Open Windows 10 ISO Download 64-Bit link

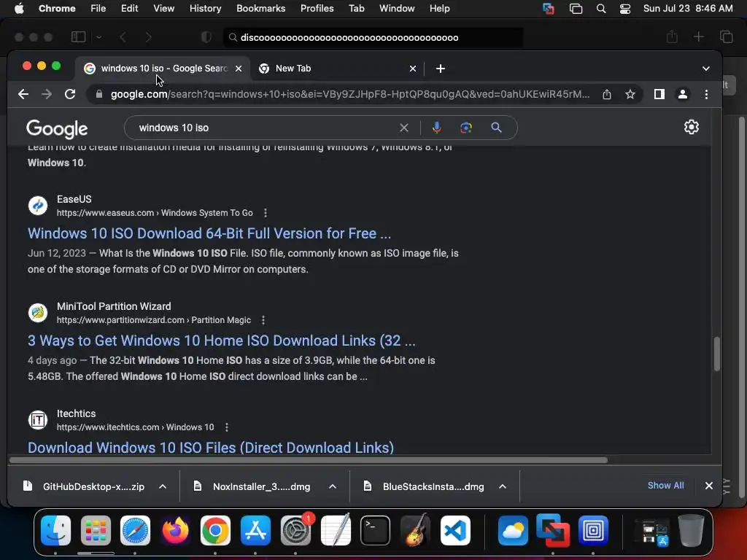(x=209, y=233)
